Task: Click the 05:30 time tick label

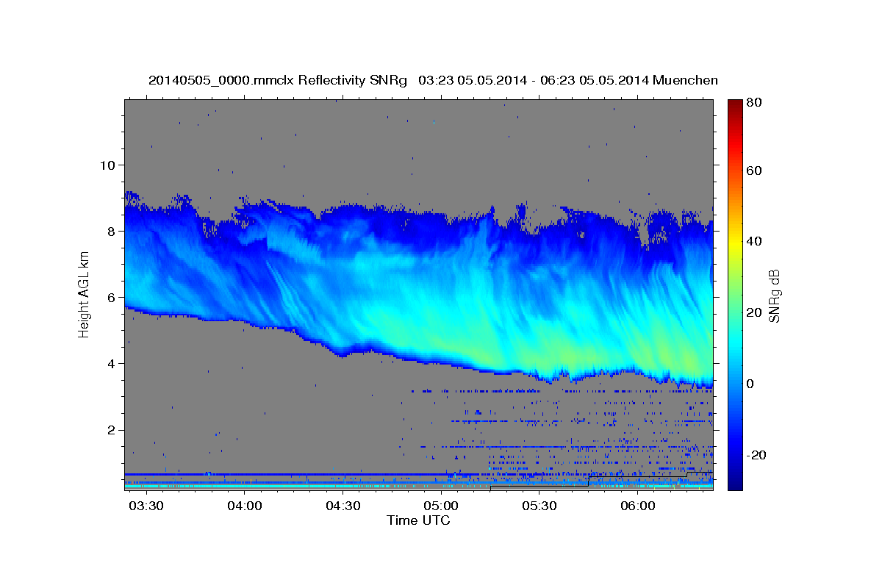Action: click(539, 506)
